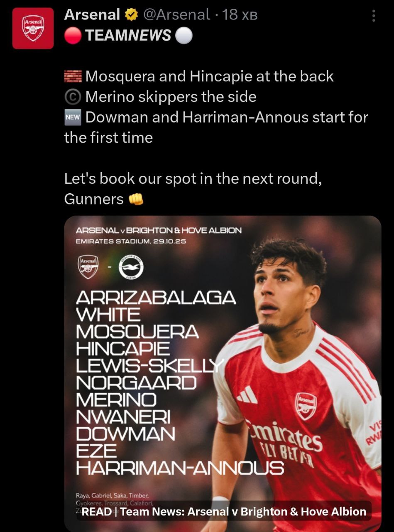Tap the brick wall emoji
This screenshot has width=394, height=532.
[73, 76]
